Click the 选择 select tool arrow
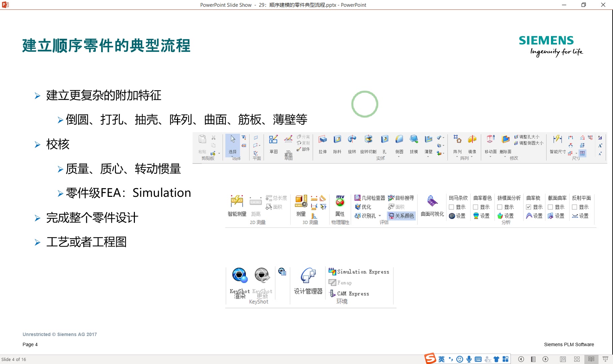The width and height of the screenshot is (613, 364). (x=233, y=139)
